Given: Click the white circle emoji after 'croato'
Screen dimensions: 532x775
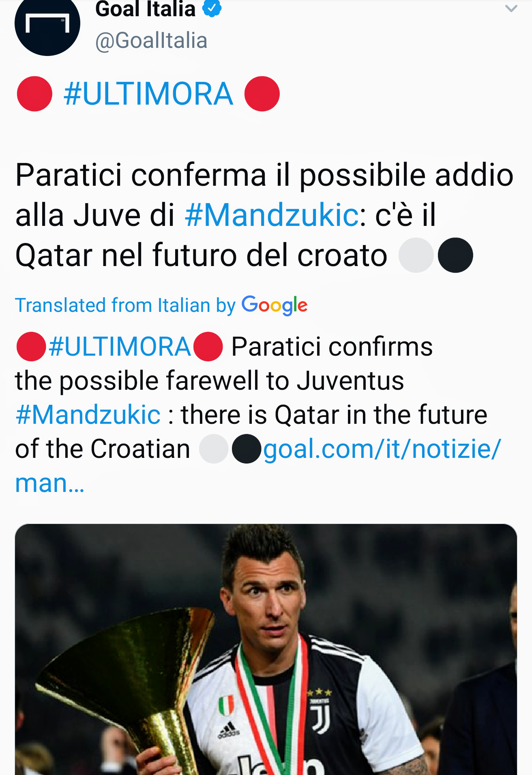Looking at the screenshot, I should pos(416,255).
